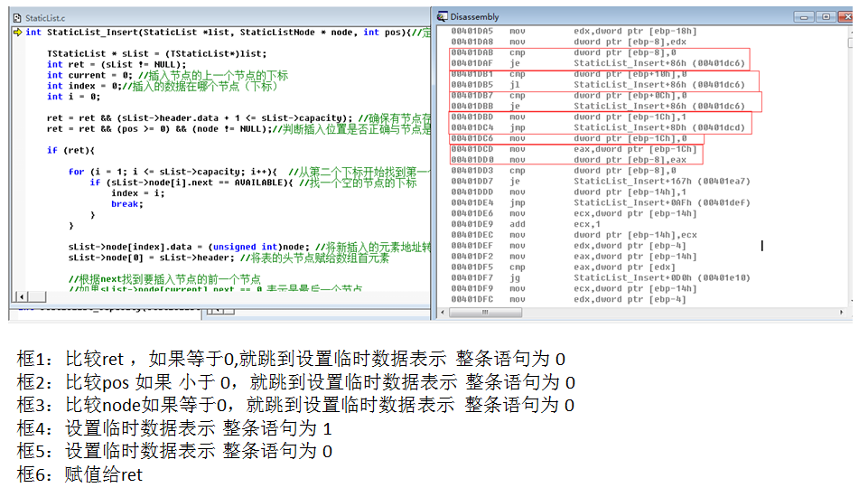Click the line 'int ret = (sList != NULL);'

(117, 64)
